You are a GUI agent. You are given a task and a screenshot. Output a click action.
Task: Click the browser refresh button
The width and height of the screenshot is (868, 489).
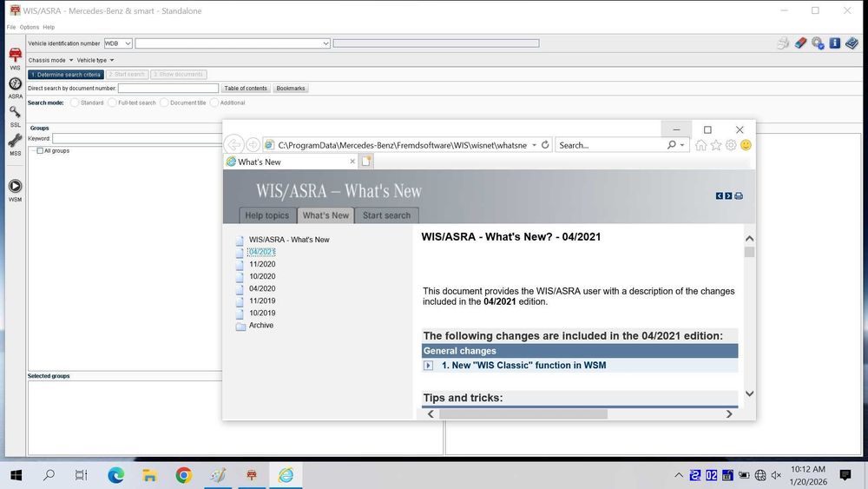[x=545, y=145]
